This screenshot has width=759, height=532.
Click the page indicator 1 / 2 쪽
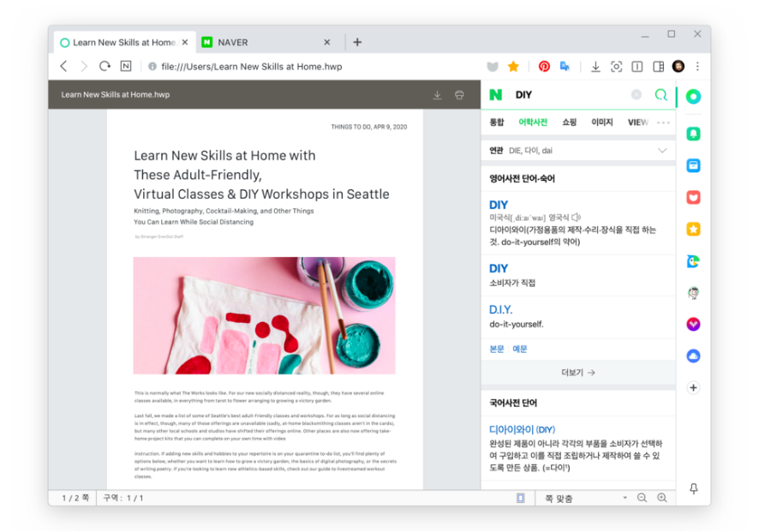pos(75,498)
